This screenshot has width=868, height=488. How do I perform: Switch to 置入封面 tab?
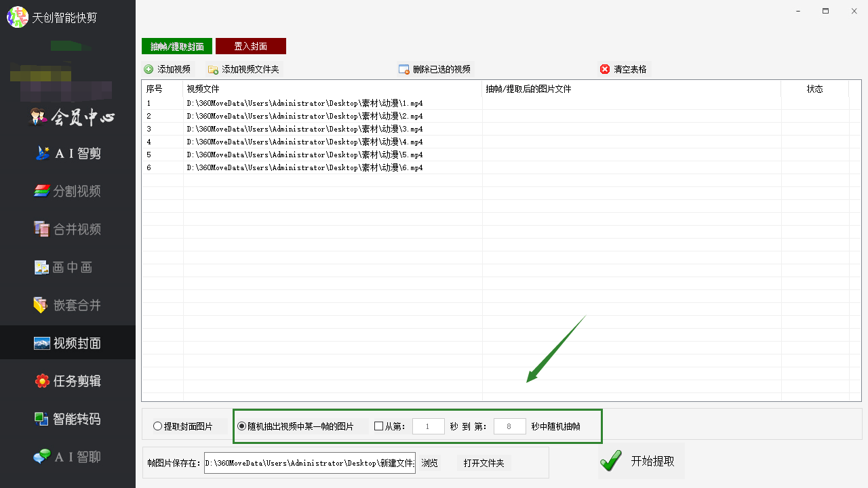point(251,46)
